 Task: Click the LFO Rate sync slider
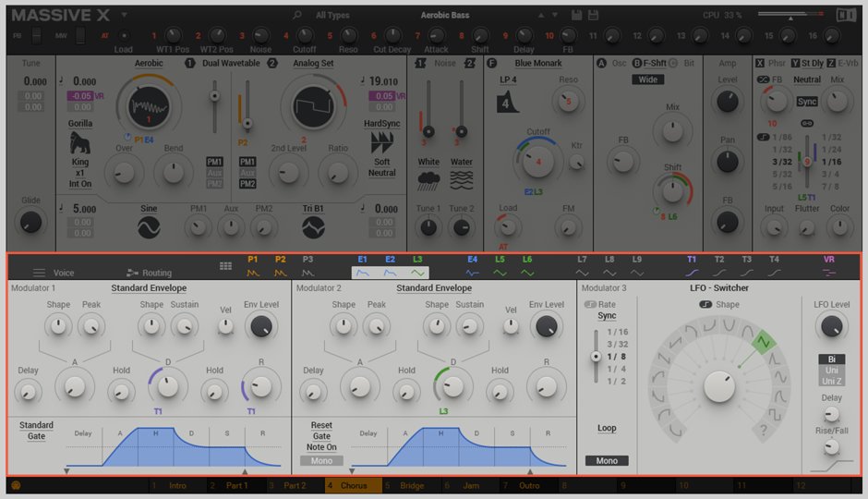click(x=596, y=356)
